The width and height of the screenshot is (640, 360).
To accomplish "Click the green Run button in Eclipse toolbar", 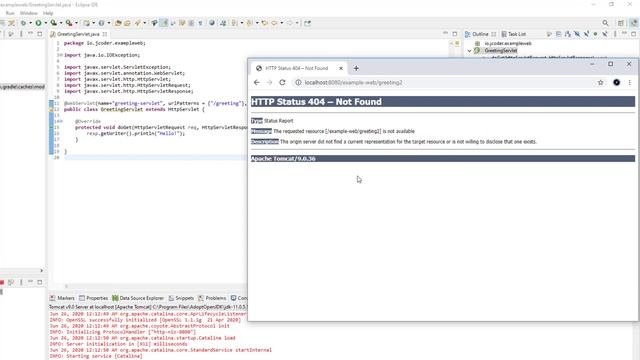I will coord(38,23).
